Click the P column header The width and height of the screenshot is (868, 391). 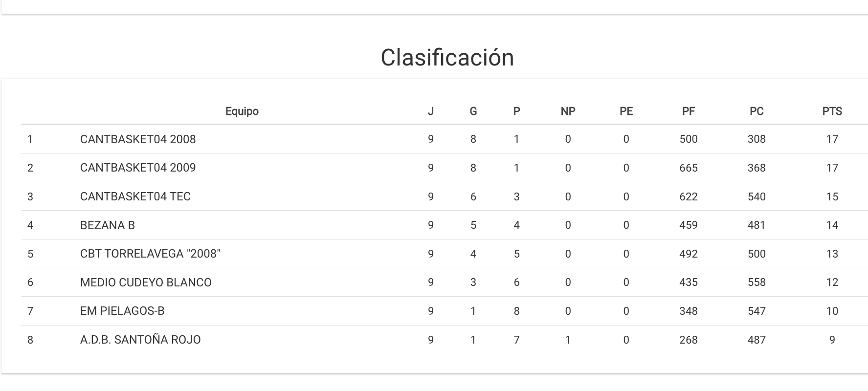coord(516,111)
